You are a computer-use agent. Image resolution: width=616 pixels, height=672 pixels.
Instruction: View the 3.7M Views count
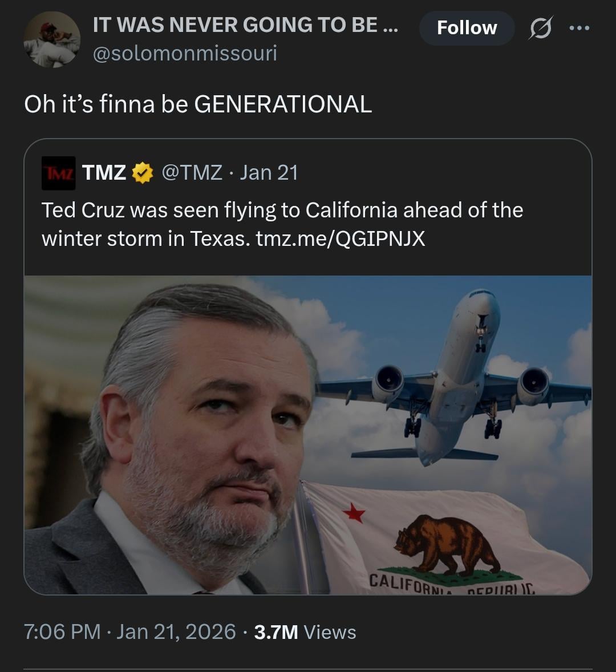[305, 631]
